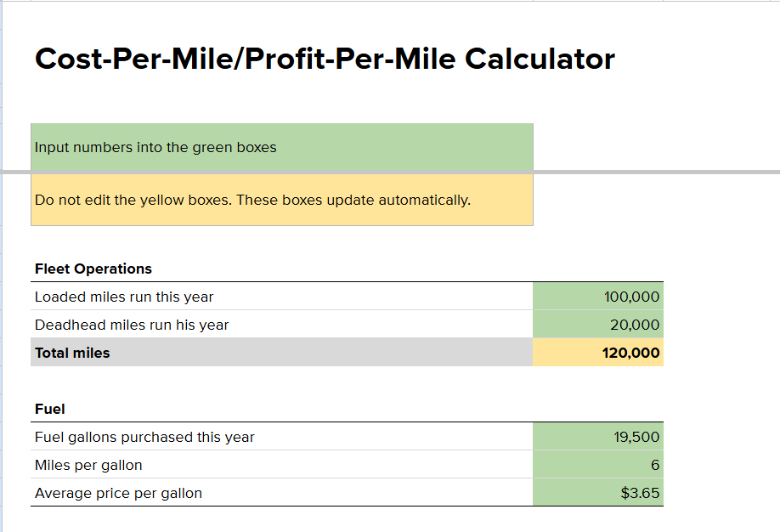780x532 pixels.
Task: Click the 19,500 fuel gallons input cell
Action: tap(598, 437)
